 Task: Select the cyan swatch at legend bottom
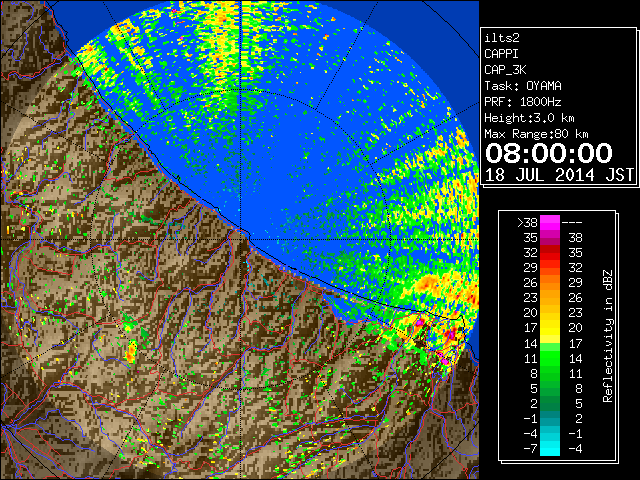[550, 448]
